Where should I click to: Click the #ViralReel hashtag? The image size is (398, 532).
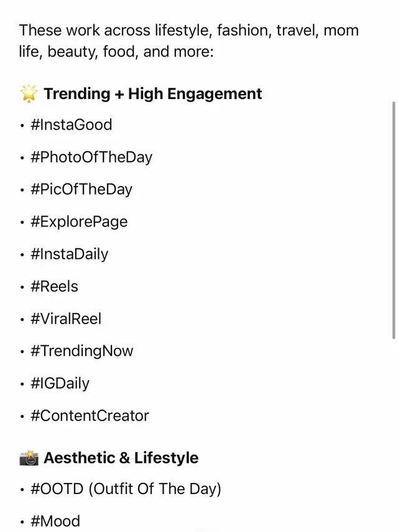tap(66, 319)
